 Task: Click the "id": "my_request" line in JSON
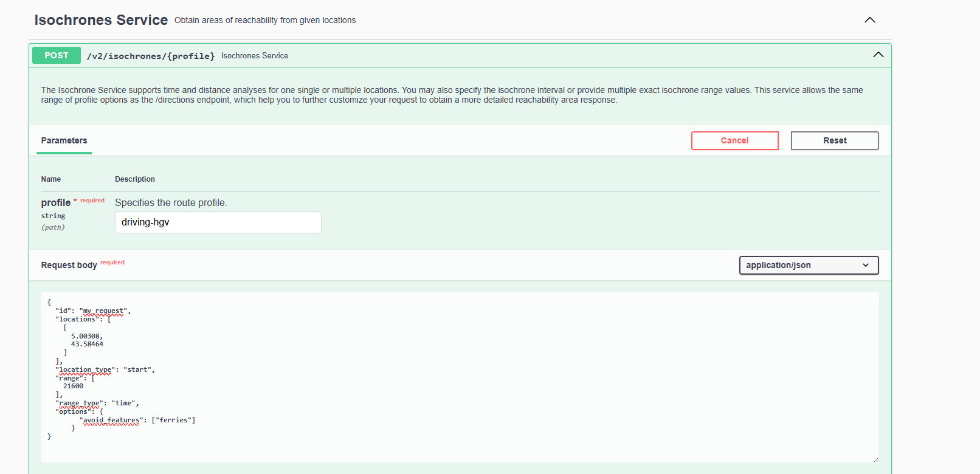tap(92, 311)
